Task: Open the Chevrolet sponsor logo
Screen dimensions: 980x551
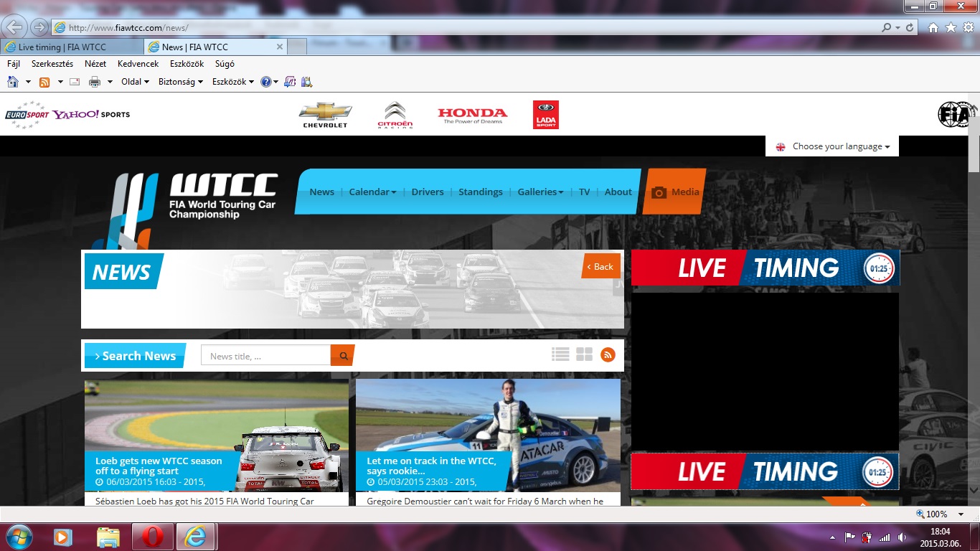Action: click(x=325, y=115)
